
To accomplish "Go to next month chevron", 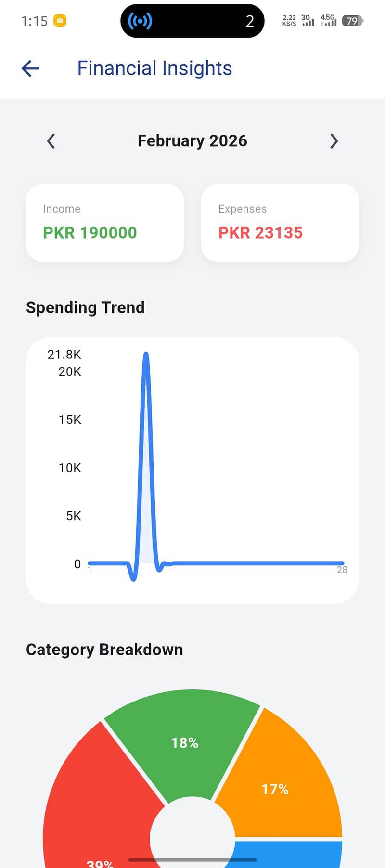I will pos(334,141).
